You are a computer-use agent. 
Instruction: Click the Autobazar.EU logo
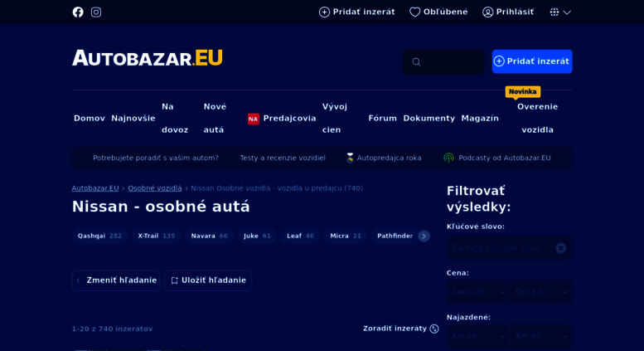[x=148, y=58]
